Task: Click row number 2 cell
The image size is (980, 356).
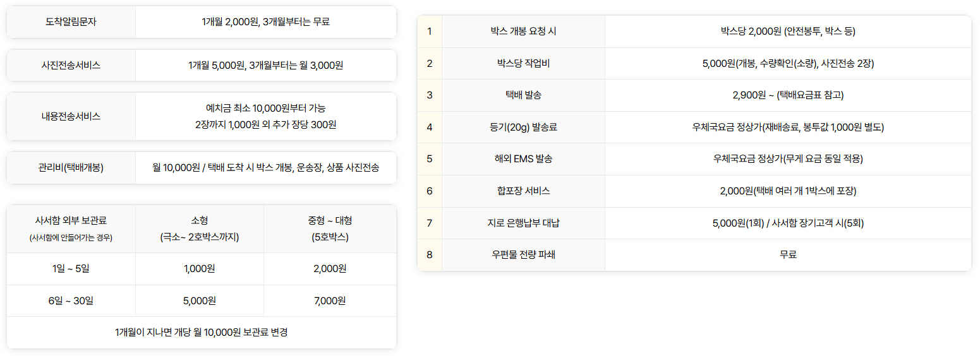Action: pyautogui.click(x=430, y=63)
